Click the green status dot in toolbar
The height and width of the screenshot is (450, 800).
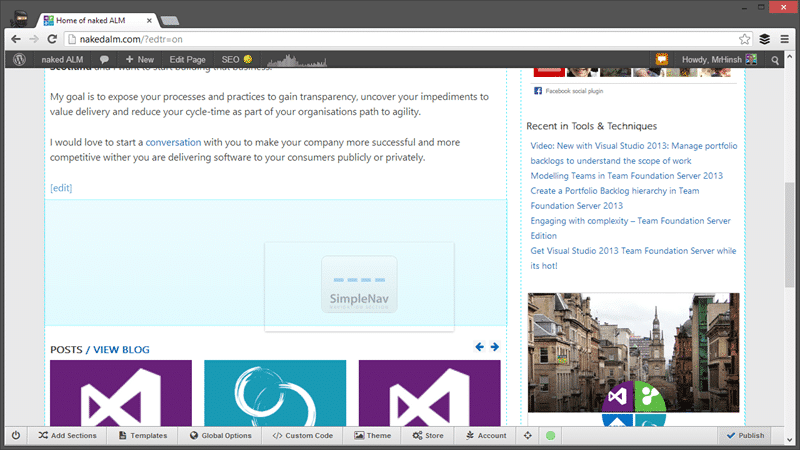click(551, 435)
